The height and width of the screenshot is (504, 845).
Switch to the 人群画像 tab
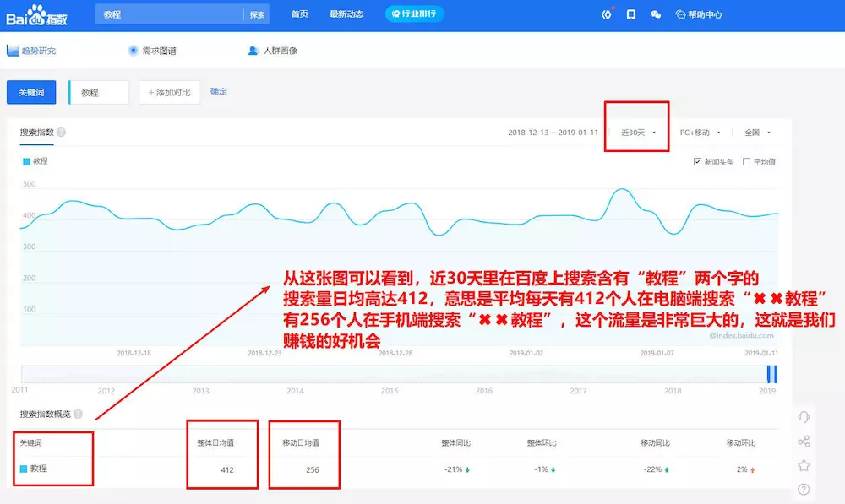click(273, 51)
